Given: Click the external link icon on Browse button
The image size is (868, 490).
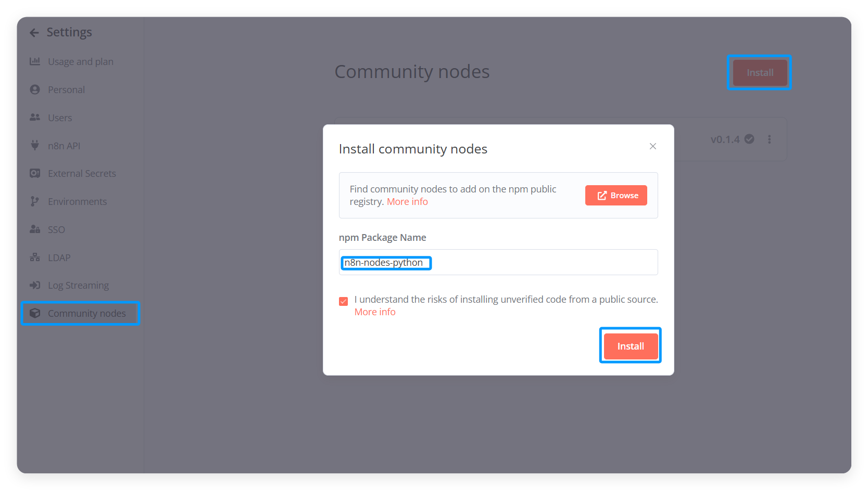Looking at the screenshot, I should click(602, 196).
